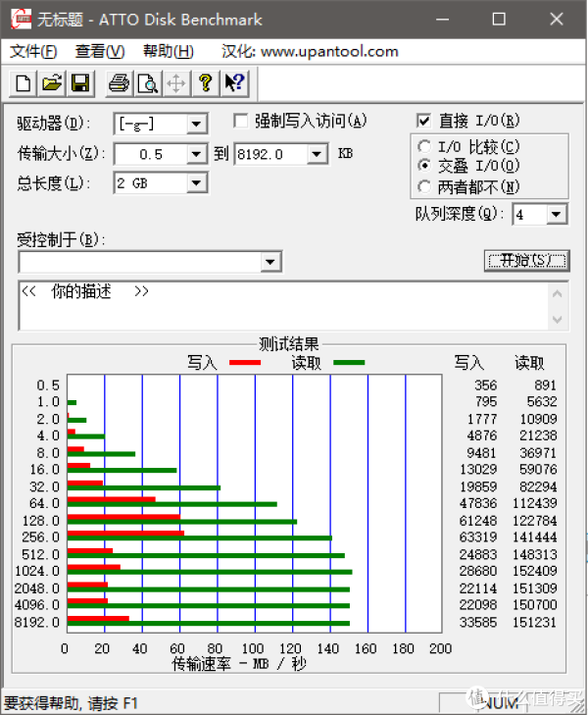Image resolution: width=588 pixels, height=715 pixels.
Task: Click the ATTO application icon in title bar
Action: [21, 20]
